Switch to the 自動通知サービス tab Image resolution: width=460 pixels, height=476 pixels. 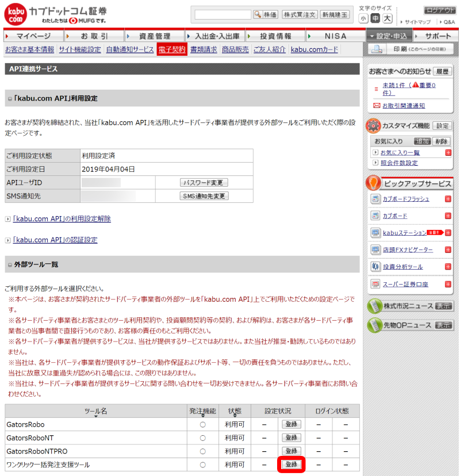click(130, 49)
